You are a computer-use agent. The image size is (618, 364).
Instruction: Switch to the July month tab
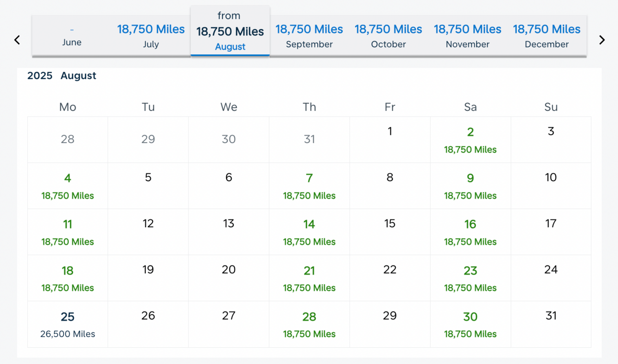151,36
